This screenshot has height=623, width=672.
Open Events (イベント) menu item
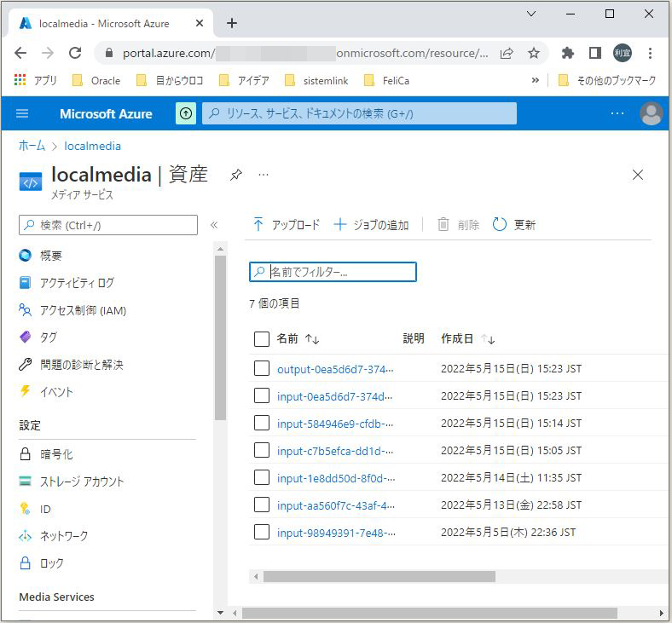56,392
